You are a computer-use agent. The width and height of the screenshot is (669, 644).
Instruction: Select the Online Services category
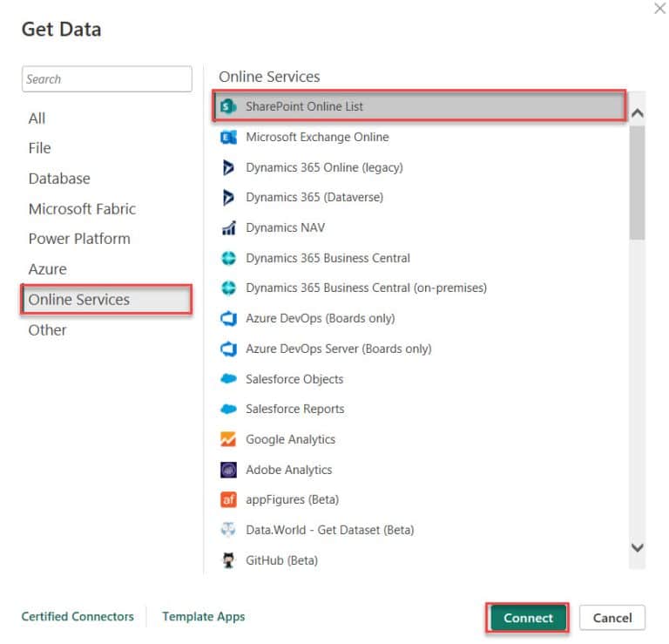click(x=106, y=300)
